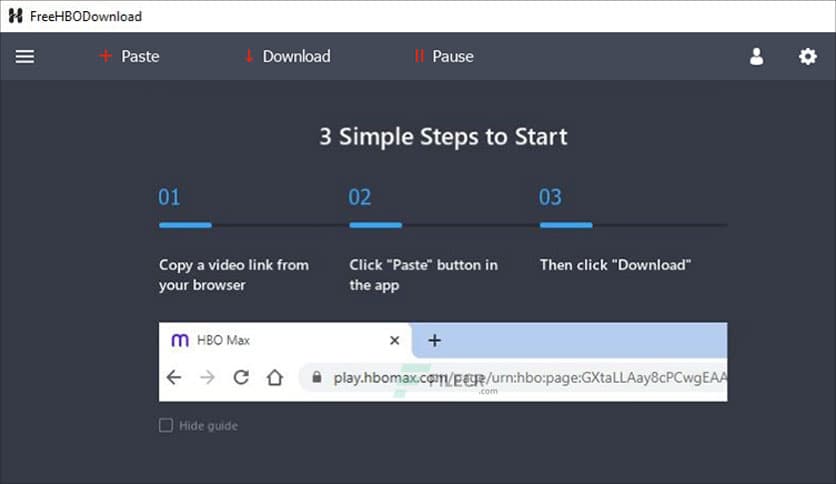This screenshot has width=836, height=484.
Task: Click the 'Click "Paste" button in the app' text
Action: (424, 275)
